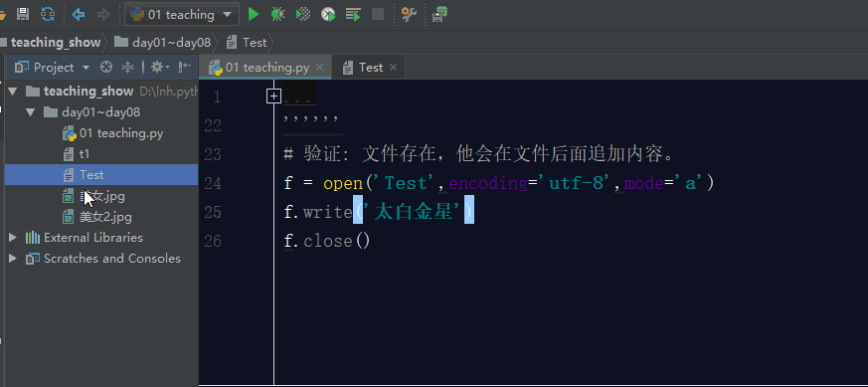This screenshot has width=868, height=387.
Task: Click line number 26 in the gutter
Action: pyautogui.click(x=213, y=241)
